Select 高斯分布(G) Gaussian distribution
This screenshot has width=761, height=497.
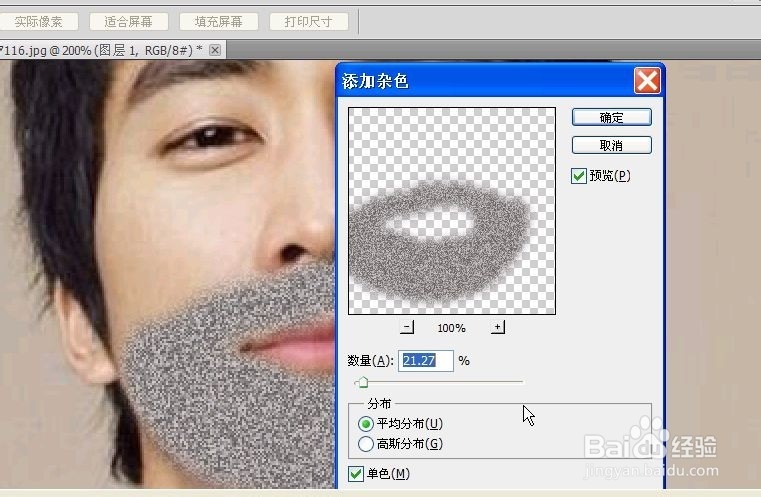click(x=365, y=444)
